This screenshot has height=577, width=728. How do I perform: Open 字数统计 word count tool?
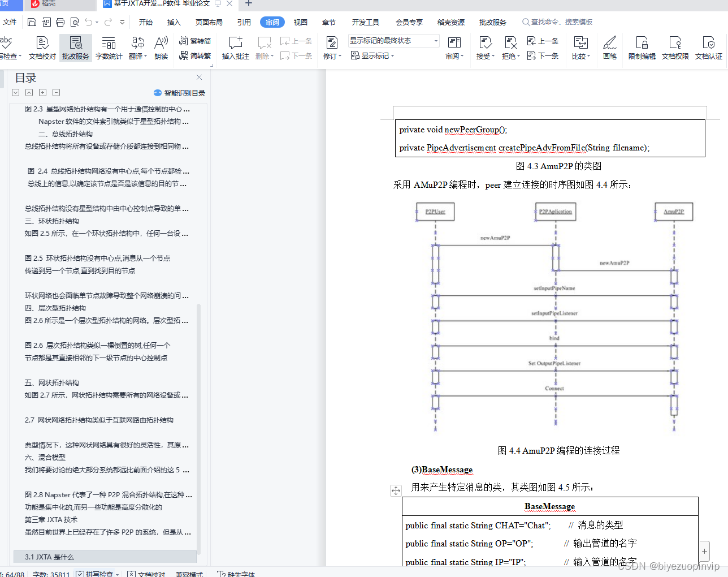(x=109, y=48)
